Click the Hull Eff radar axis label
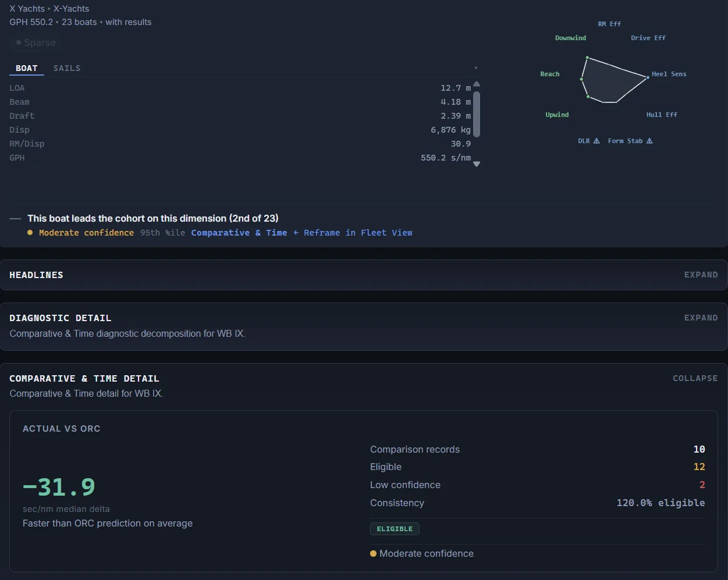This screenshot has width=728, height=580. 662,115
